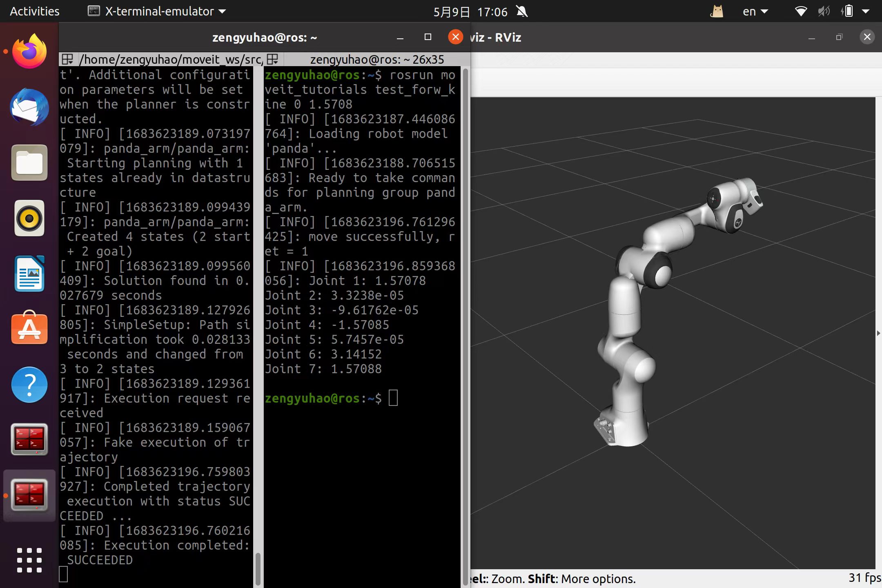Open the Help question mark icon
The width and height of the screenshot is (882, 588).
pos(29,385)
